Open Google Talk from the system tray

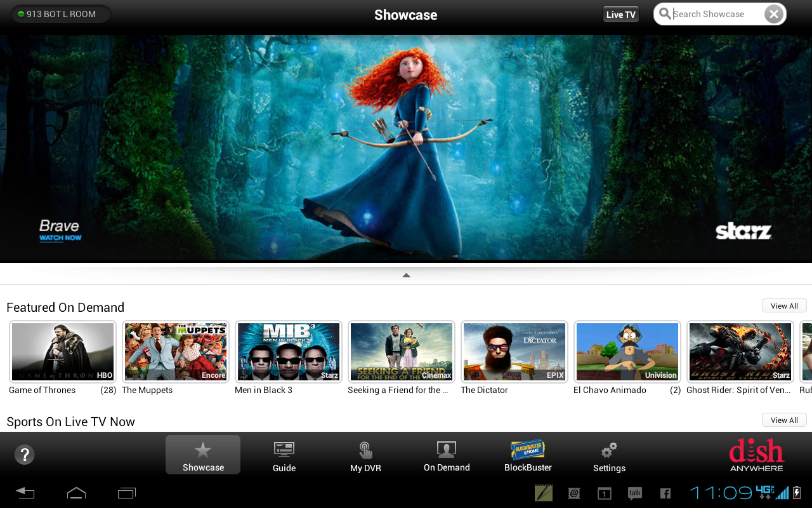[x=634, y=493]
